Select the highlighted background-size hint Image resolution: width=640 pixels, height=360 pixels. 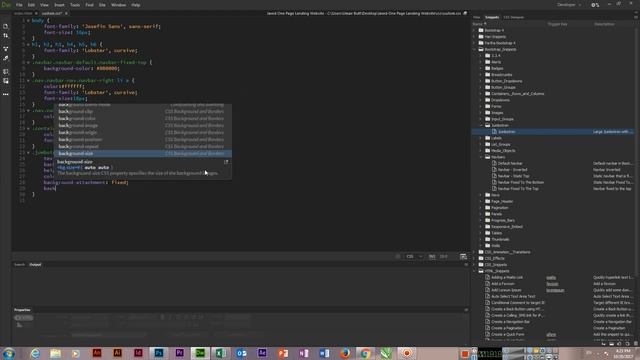click(143, 153)
